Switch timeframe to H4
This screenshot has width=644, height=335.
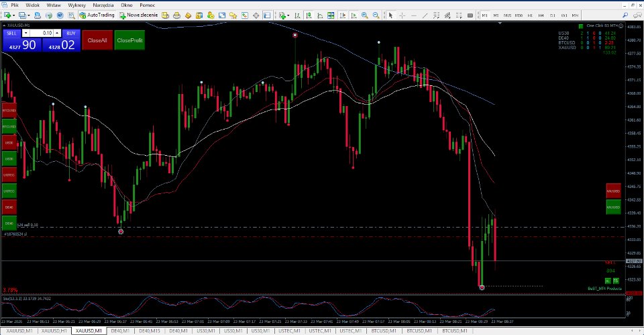pyautogui.click(x=541, y=15)
